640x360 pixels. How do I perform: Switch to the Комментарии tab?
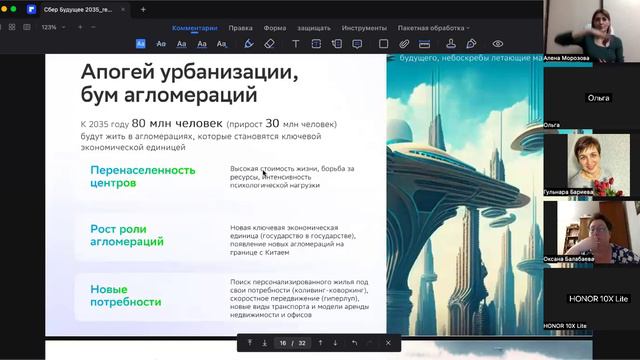195,28
